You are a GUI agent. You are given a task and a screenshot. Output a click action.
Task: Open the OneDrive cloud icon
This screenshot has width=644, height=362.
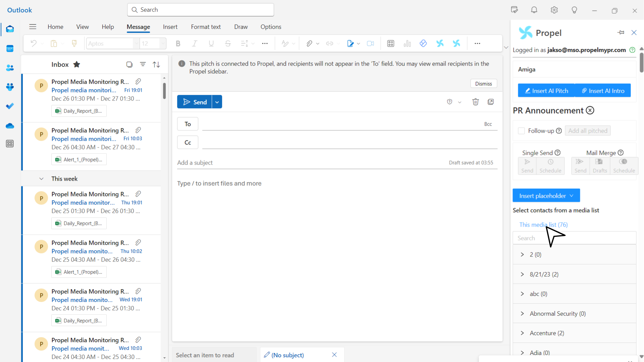click(10, 125)
